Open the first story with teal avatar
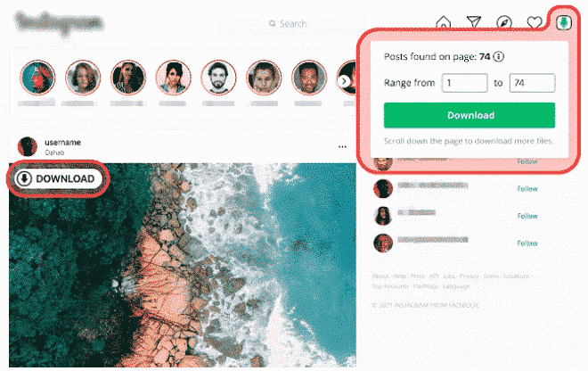Viewport: 588px width, 371px height. pos(37,78)
